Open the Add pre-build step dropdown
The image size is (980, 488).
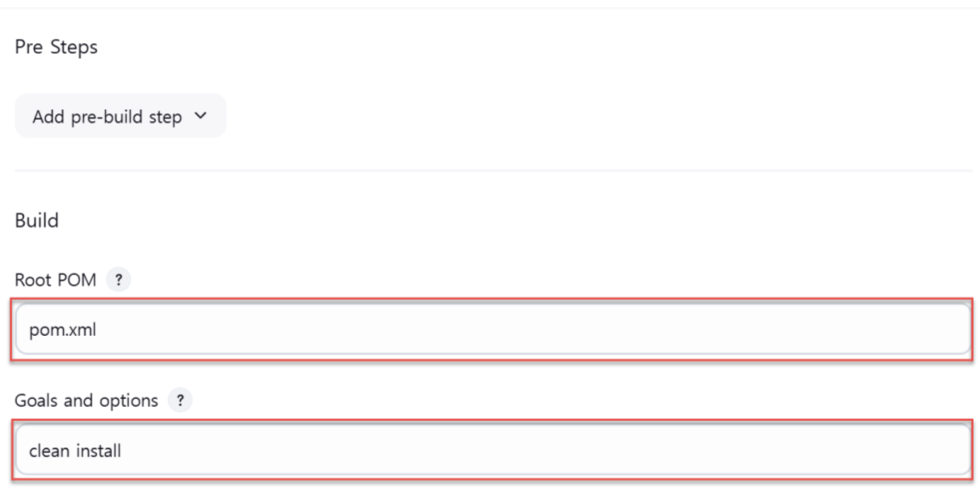[120, 116]
